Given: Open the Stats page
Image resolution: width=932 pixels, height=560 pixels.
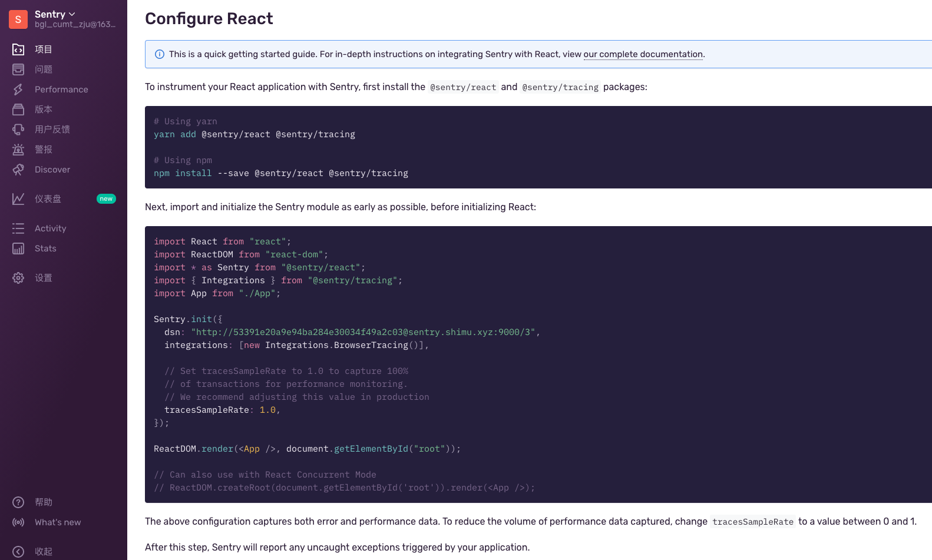Looking at the screenshot, I should (45, 248).
